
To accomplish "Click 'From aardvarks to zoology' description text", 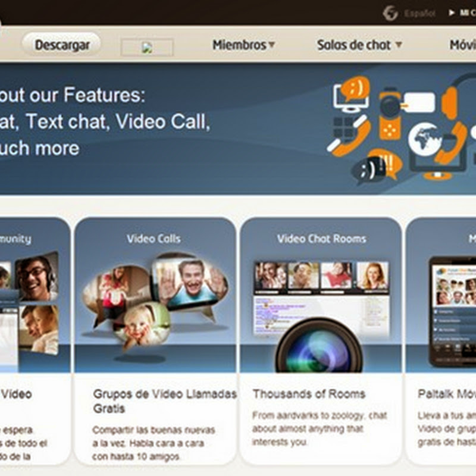I will tap(320, 428).
